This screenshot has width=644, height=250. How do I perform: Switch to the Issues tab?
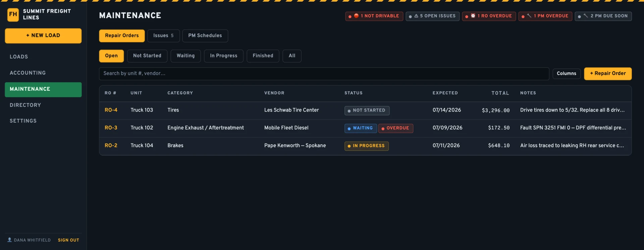click(x=163, y=36)
